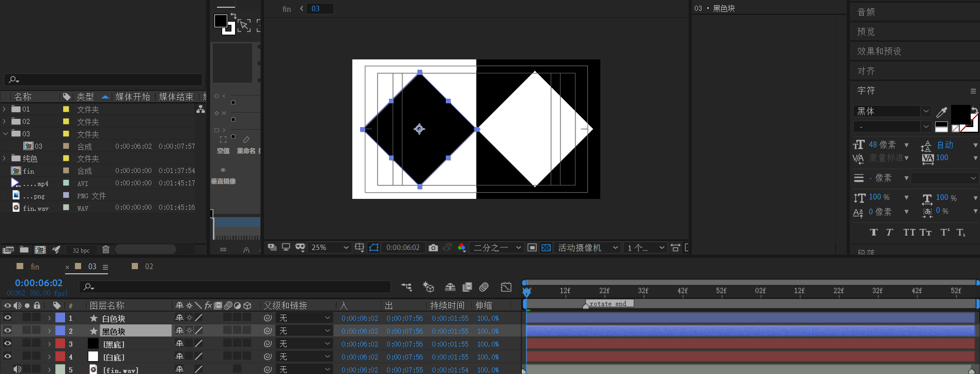Enable faux bold T button

(x=874, y=232)
